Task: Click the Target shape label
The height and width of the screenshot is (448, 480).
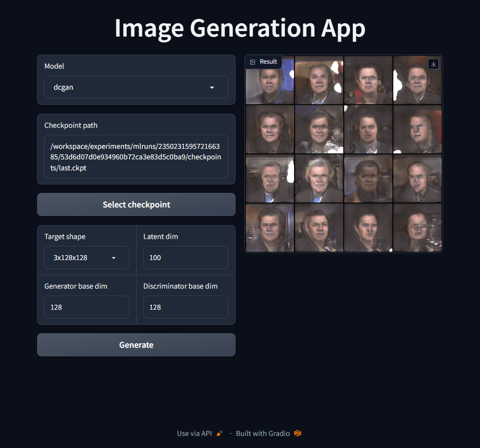Action: pos(65,237)
